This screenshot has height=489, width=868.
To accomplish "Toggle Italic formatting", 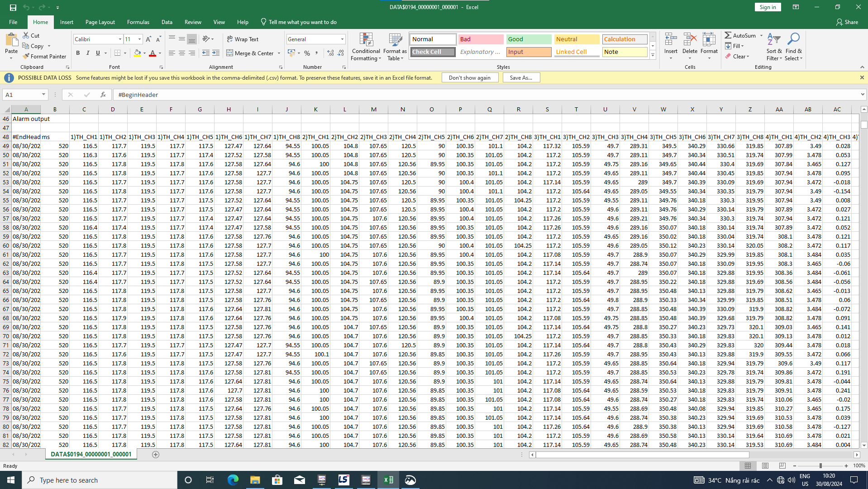I will pyautogui.click(x=88, y=53).
